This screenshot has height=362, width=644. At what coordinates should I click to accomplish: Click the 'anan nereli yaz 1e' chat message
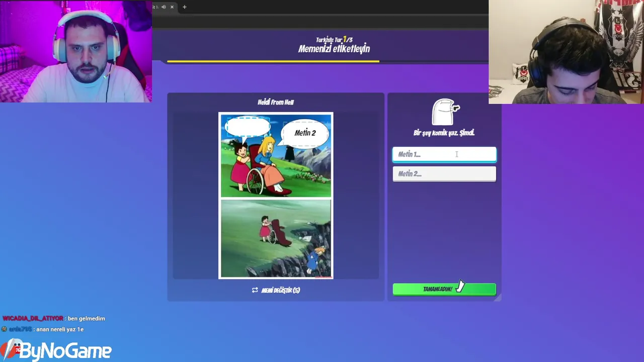(x=60, y=329)
